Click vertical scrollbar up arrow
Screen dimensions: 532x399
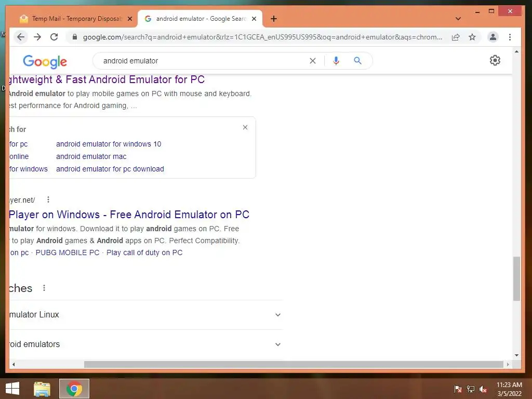pos(516,51)
